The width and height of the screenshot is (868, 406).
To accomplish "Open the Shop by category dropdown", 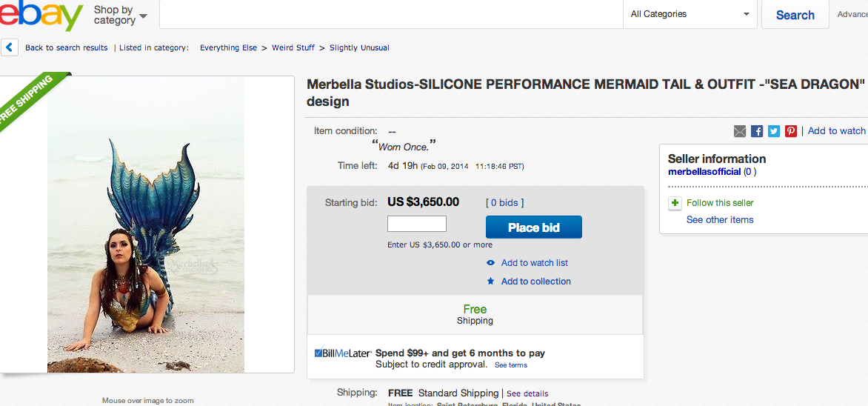I will pyautogui.click(x=120, y=15).
